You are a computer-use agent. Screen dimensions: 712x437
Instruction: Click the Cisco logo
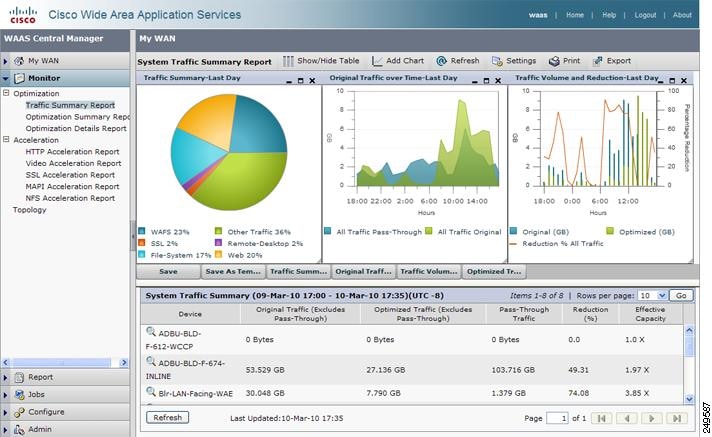click(23, 15)
